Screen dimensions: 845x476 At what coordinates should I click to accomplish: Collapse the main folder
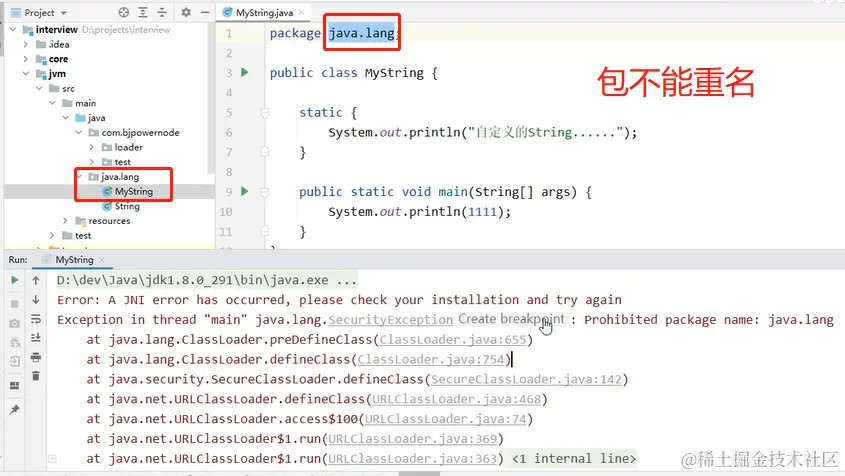point(52,102)
